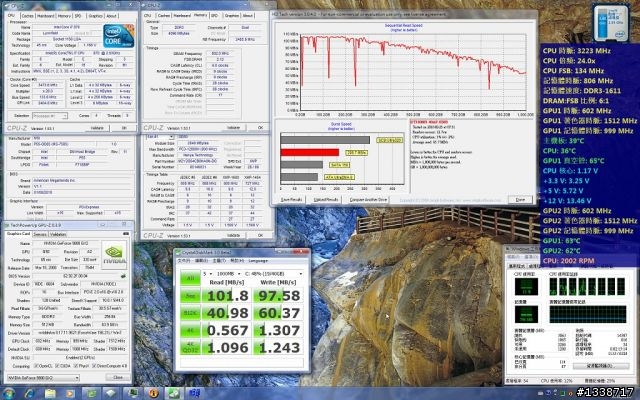The width and height of the screenshot is (640, 400).
Task: Switch to the Caches tab in CPU-Z processor window
Action: click(x=27, y=16)
